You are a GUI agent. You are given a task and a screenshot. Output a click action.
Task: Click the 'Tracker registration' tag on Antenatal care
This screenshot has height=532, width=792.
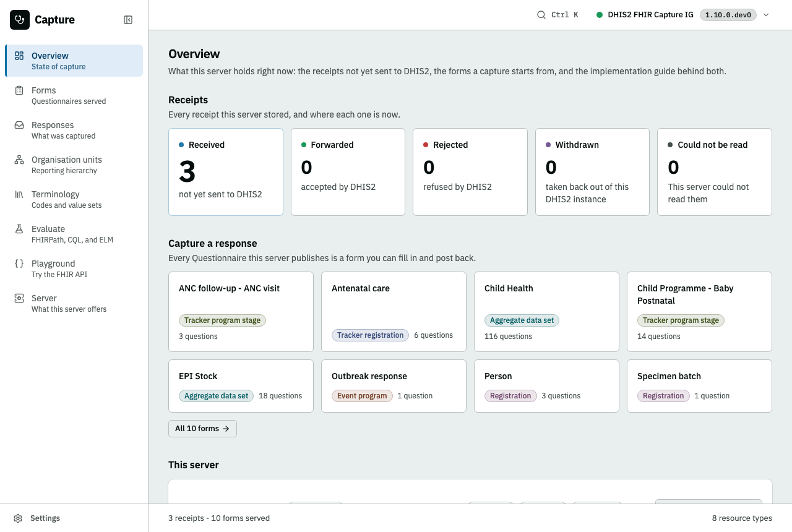click(x=370, y=335)
